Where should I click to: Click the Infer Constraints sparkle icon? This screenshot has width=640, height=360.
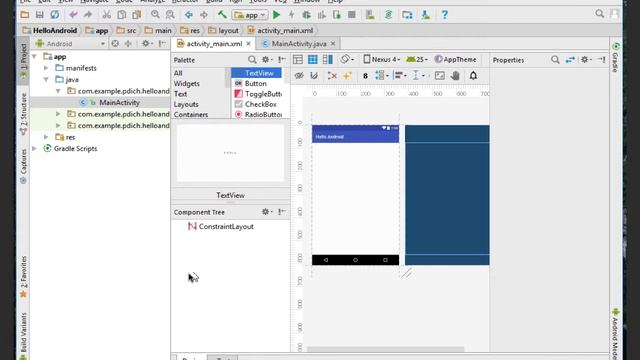coord(347,76)
